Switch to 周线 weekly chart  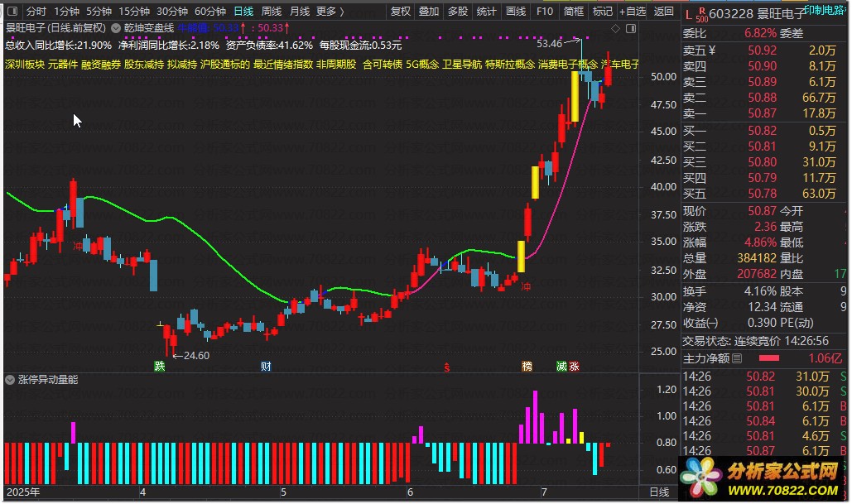[x=271, y=11]
